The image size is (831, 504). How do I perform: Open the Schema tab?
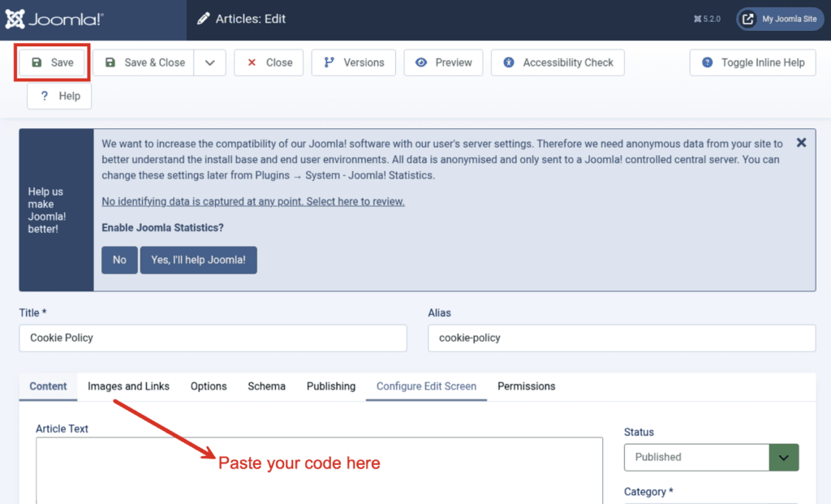coord(266,386)
